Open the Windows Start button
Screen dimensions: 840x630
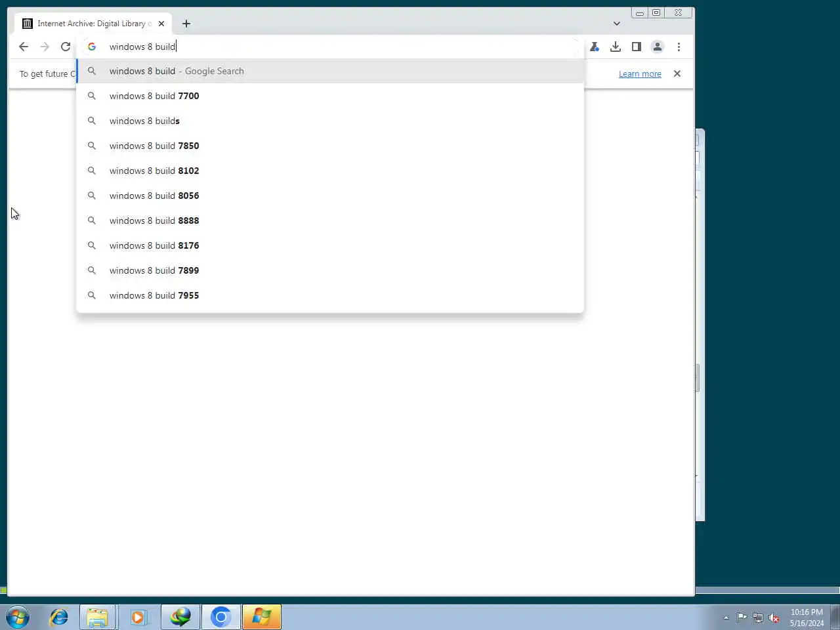tap(18, 618)
